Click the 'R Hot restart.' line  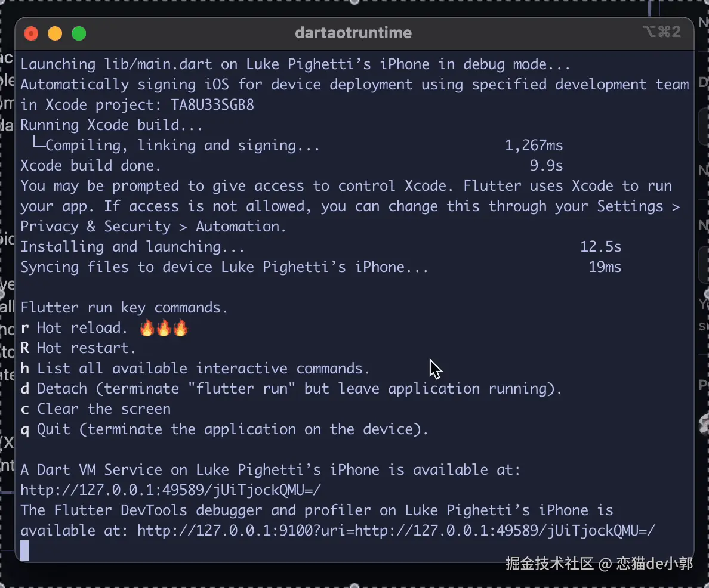(78, 348)
